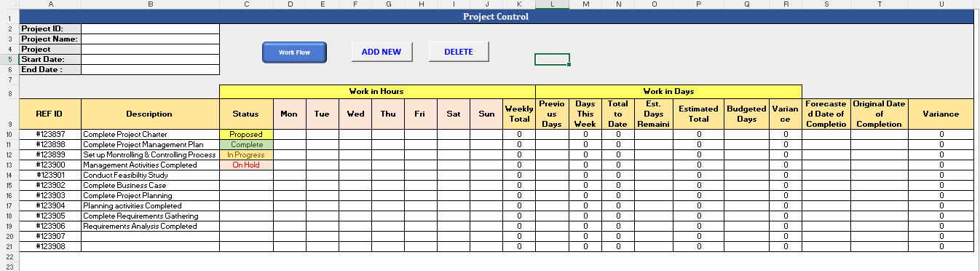Select Monday hours cell for Complete Project Charter

pyautogui.click(x=290, y=134)
